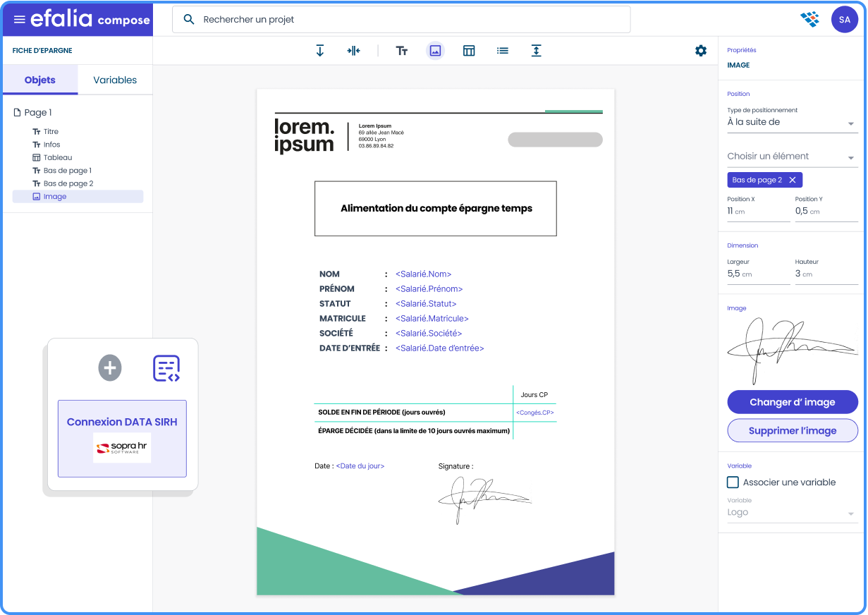
Task: Click the Rechercher un projet search field
Action: pyautogui.click(x=402, y=20)
